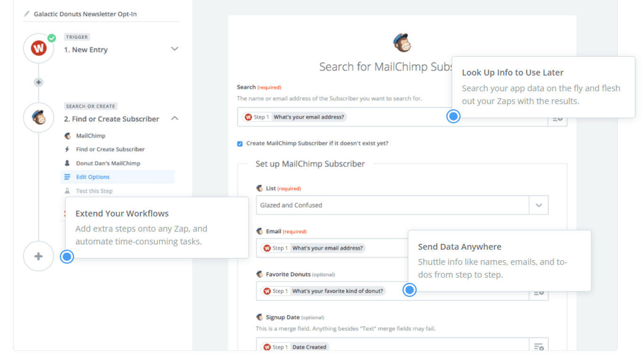Open insert-field menu for Favorite Donuts
Image resolution: width=644 pixels, height=360 pixels.
point(539,292)
